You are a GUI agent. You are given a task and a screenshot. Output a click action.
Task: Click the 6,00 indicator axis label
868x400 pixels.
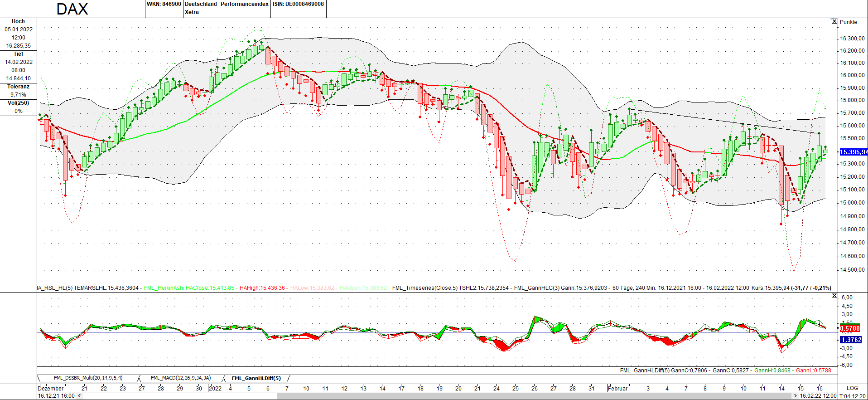(x=847, y=298)
